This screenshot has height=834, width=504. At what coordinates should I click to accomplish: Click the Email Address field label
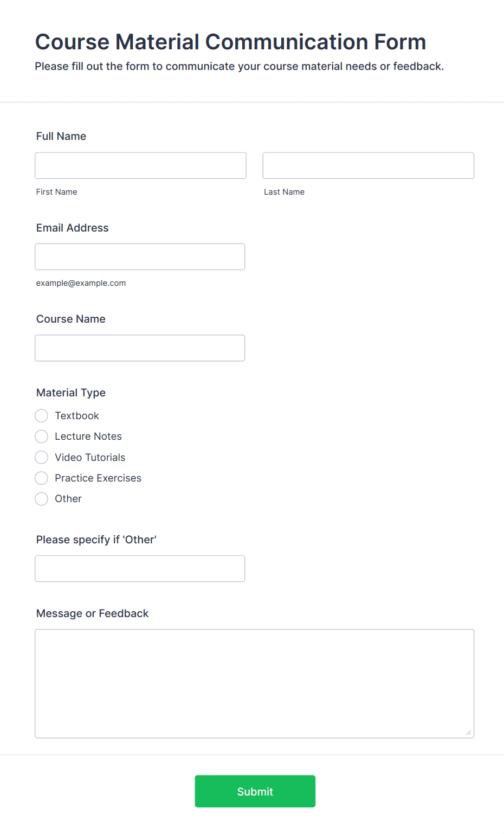tap(73, 228)
